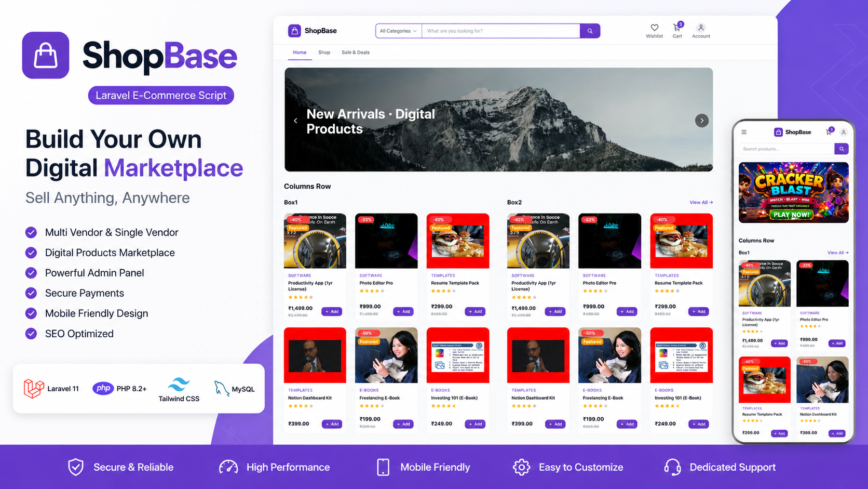The width and height of the screenshot is (868, 489).
Task: Click the purple search button in desktop header
Action: 590,31
